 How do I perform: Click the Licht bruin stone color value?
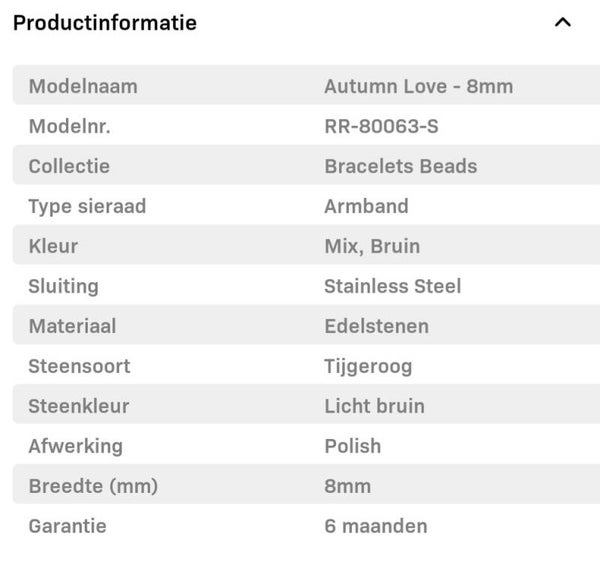[374, 406]
